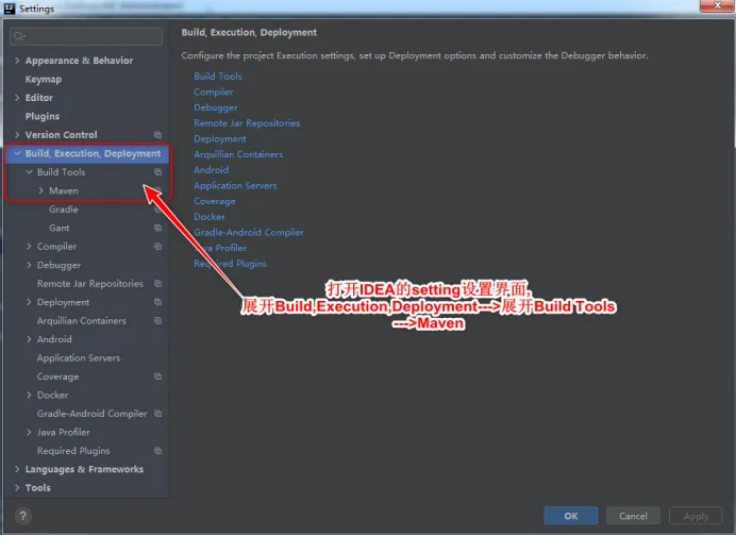This screenshot has height=537, width=737.
Task: Click the Help question mark icon
Action: (x=23, y=516)
